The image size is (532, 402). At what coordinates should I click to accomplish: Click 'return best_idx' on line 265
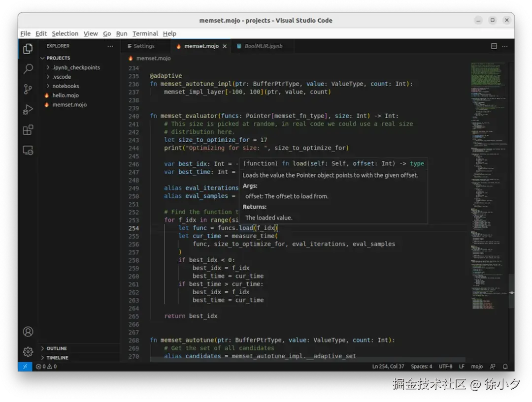coord(191,316)
